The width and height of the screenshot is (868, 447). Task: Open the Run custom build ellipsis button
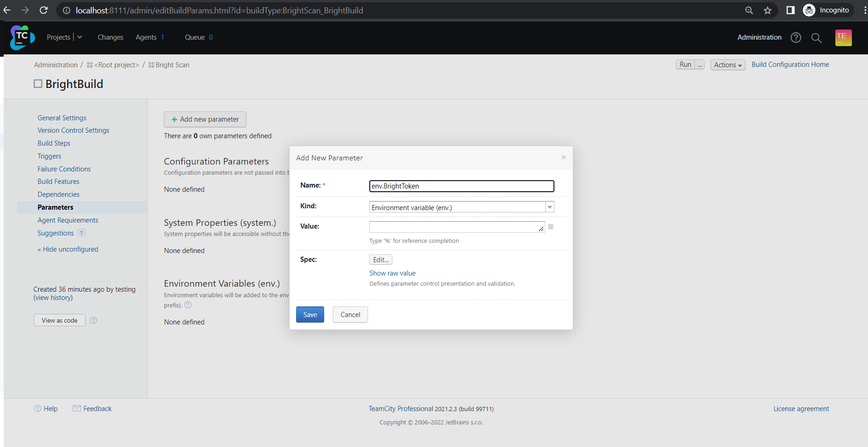[699, 65]
